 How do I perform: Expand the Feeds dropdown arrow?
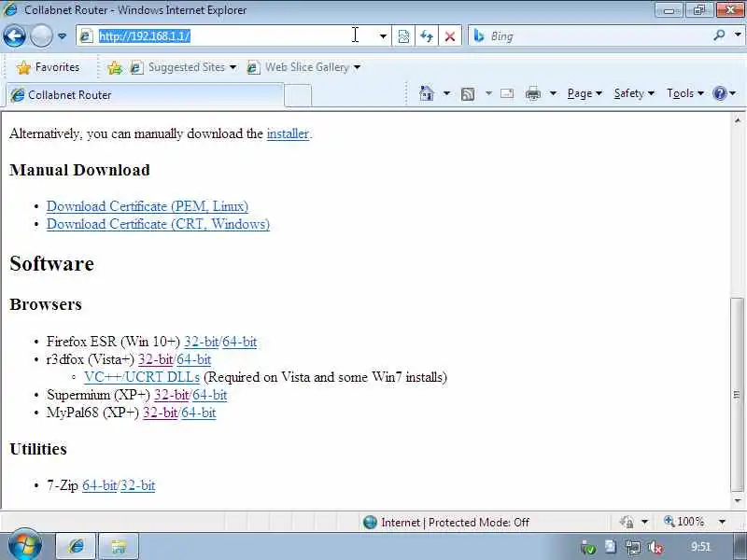488,93
